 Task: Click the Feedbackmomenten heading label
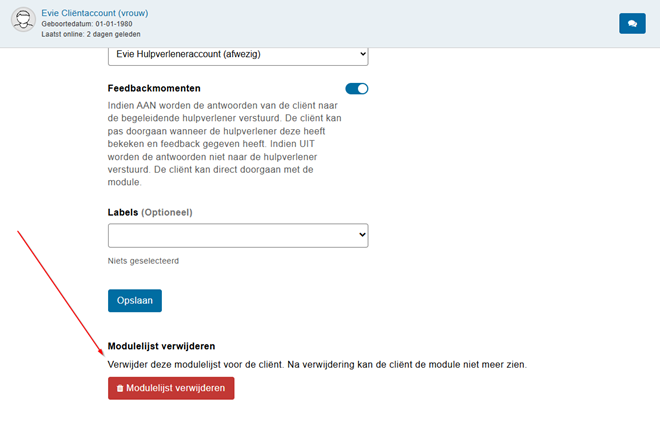pyautogui.click(x=154, y=88)
